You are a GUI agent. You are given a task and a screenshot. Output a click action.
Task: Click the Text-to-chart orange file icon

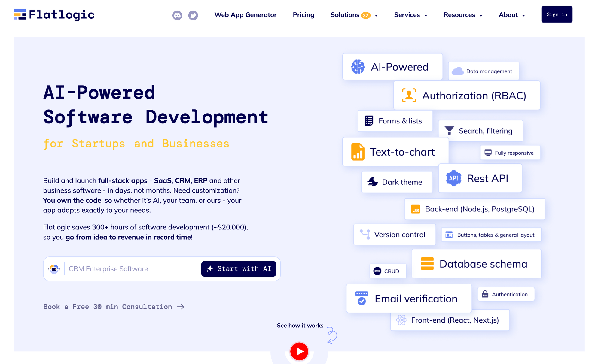point(358,152)
